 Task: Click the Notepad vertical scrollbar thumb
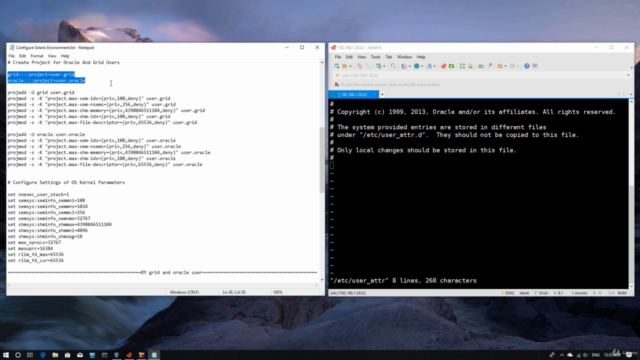[322, 160]
